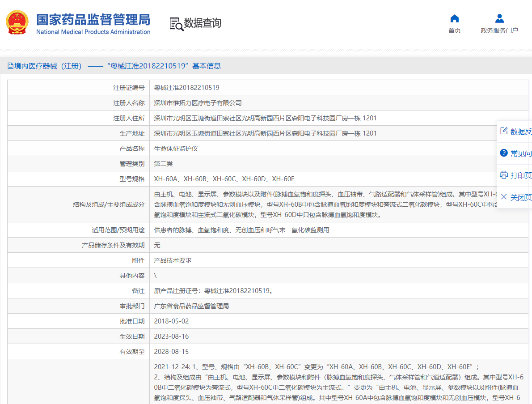Viewport: 532px width, 404px height.
Task: Click attachment 产品技术要求
Action: pyautogui.click(x=173, y=260)
